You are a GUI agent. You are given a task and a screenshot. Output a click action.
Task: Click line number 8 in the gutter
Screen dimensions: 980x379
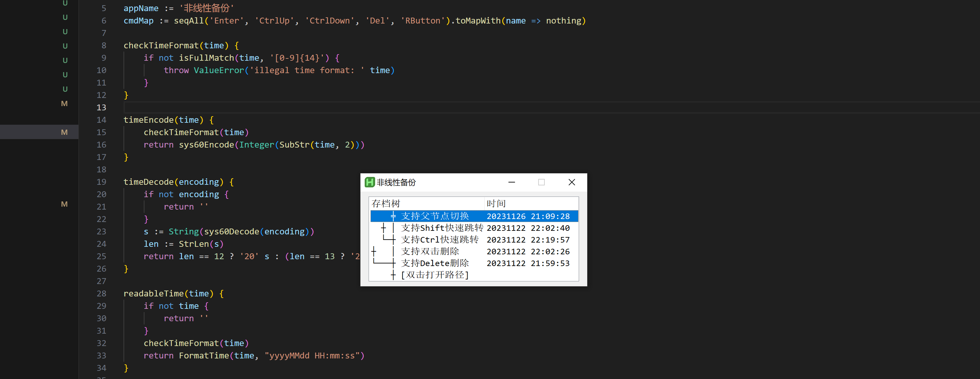point(104,46)
